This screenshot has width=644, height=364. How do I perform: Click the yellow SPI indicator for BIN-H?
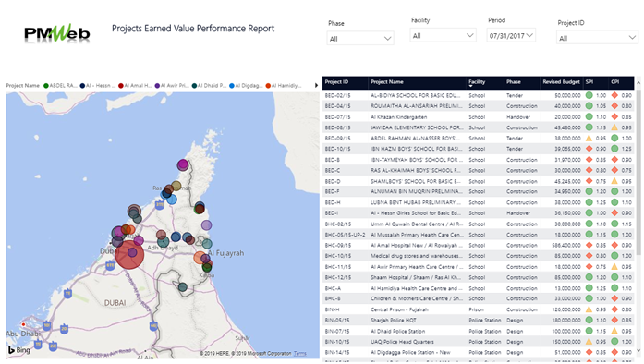tap(589, 309)
